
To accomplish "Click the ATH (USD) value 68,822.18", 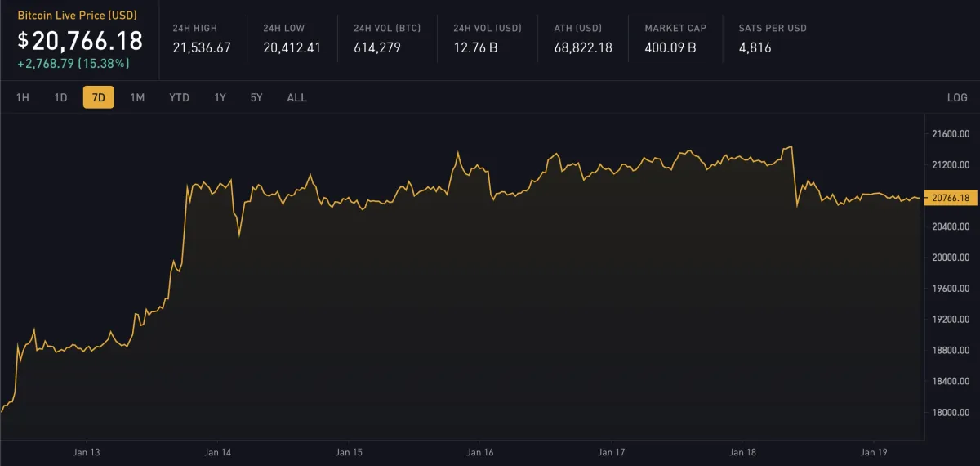I will [x=583, y=47].
